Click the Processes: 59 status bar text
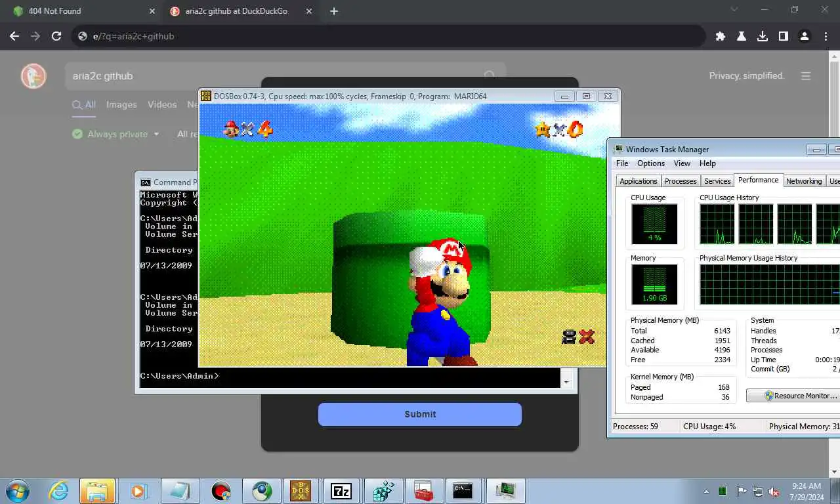Viewport: 840px width, 504px height. [x=635, y=427]
